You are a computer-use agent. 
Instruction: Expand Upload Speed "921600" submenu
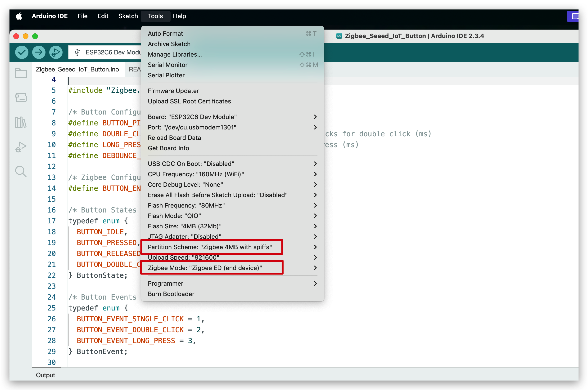click(x=232, y=257)
